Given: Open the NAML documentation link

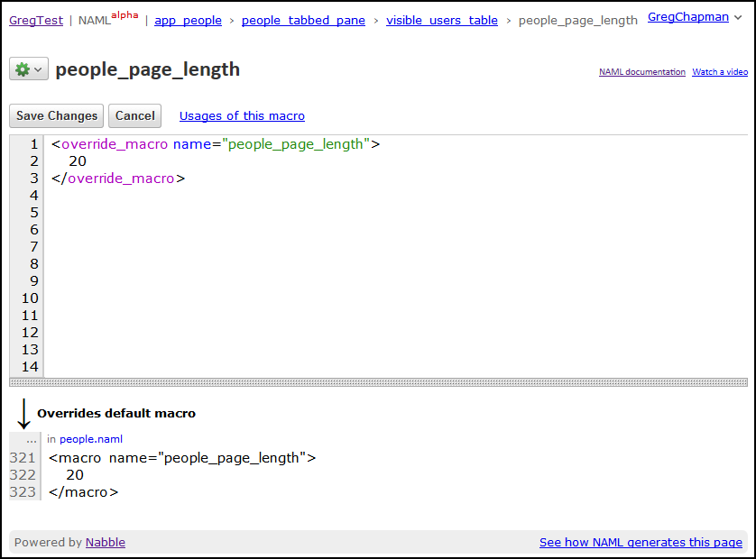Looking at the screenshot, I should point(641,72).
